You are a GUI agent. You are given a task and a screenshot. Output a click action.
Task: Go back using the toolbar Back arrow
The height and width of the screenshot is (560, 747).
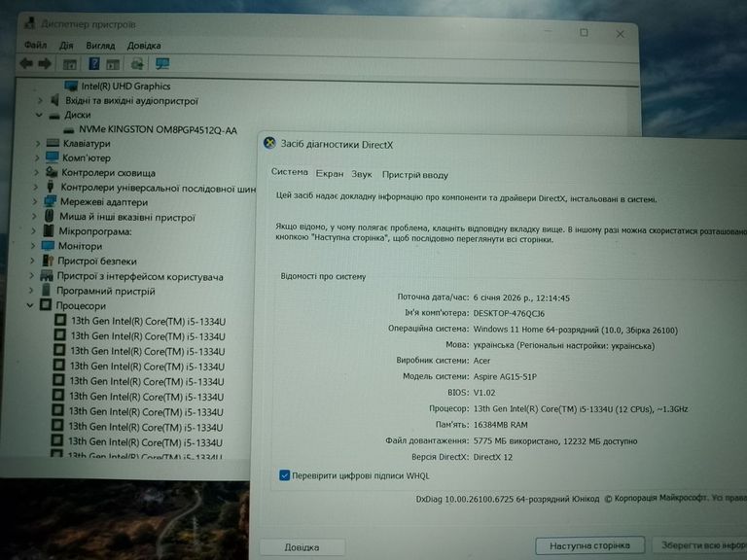pos(26,63)
